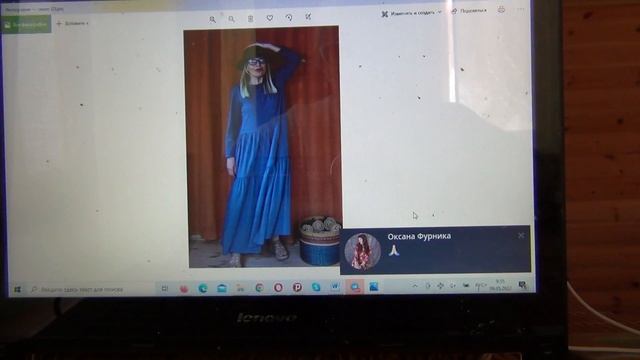Click the zoom out magnifier icon
This screenshot has height=360, width=640.
coord(231,19)
